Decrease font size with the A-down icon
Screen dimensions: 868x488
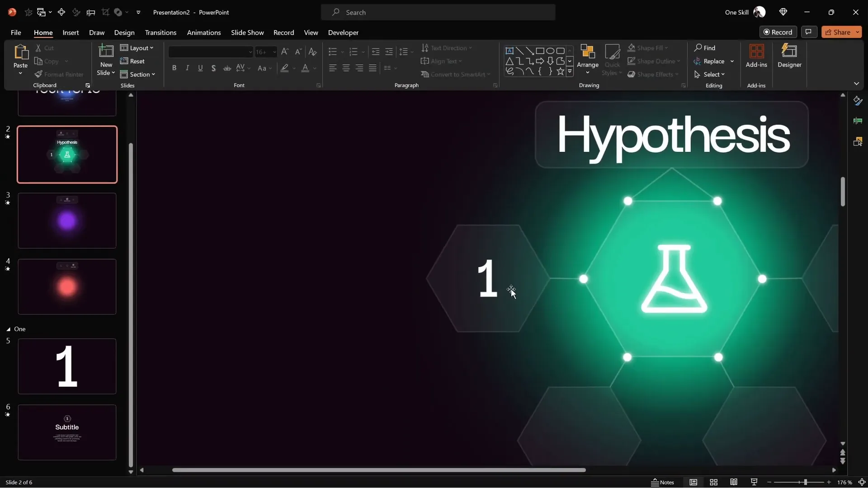(x=298, y=52)
